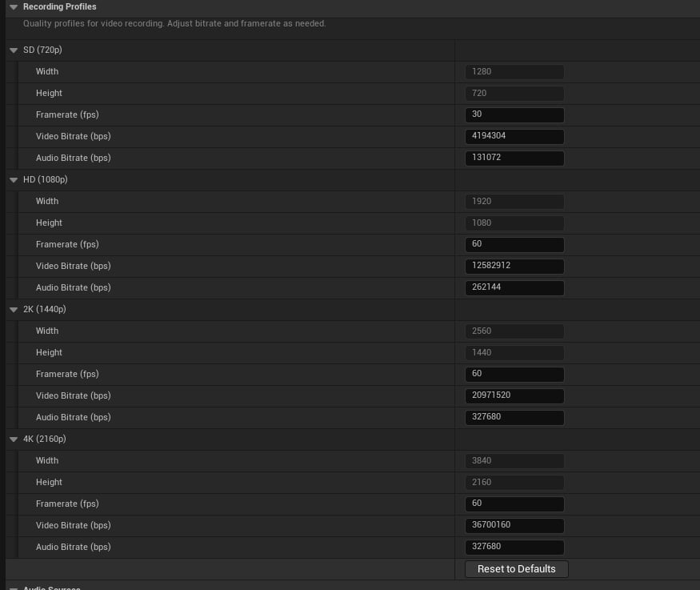Screen dimensions: 700x590
Task: Edit SD Audio Bitrate field 131072
Action: coord(514,158)
